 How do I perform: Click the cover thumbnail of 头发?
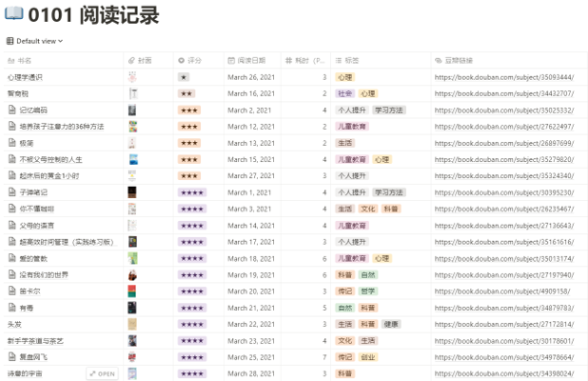coord(132,324)
